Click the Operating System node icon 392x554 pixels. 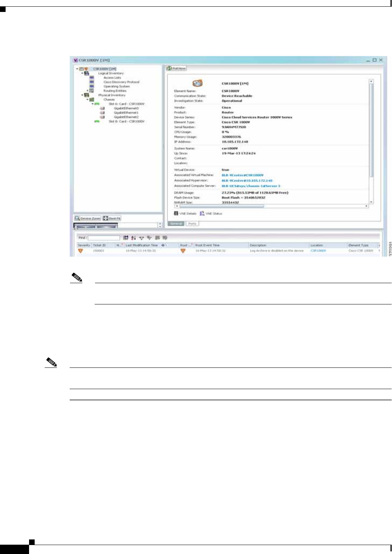pyautogui.click(x=92, y=86)
